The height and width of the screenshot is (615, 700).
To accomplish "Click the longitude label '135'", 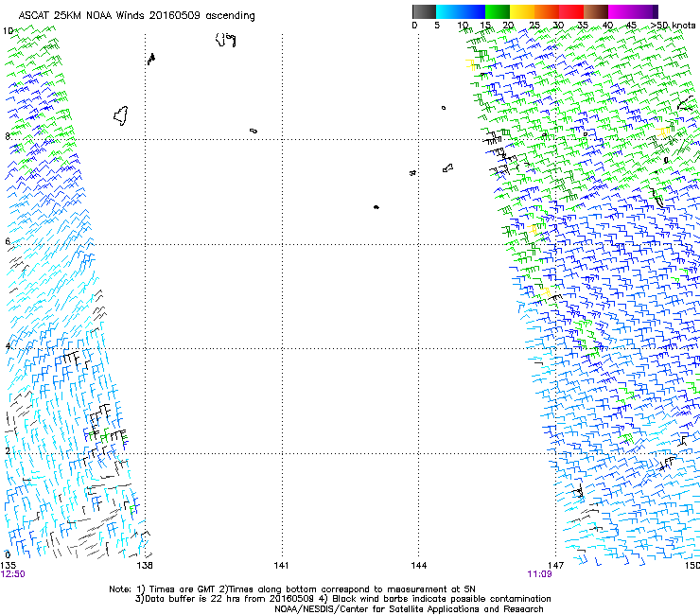I will coord(8,566).
